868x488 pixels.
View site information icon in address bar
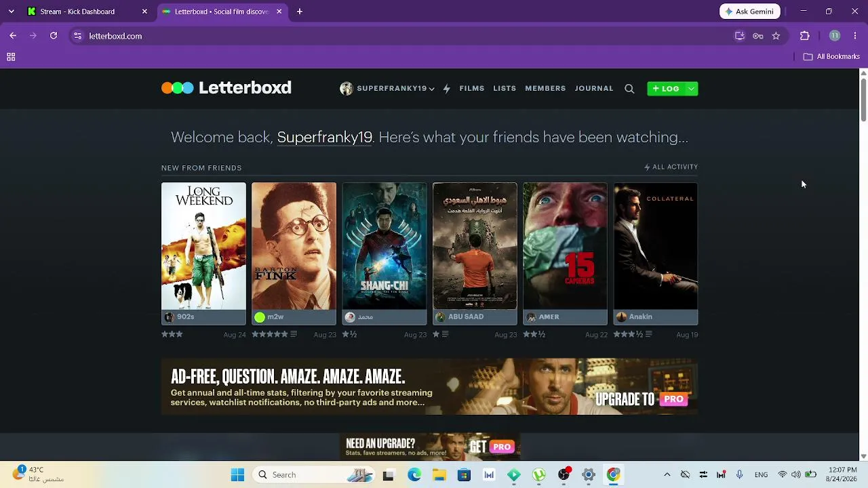[77, 36]
